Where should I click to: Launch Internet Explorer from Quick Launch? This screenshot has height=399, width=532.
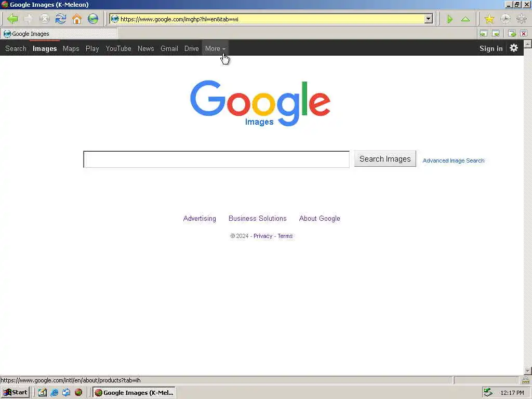click(x=54, y=393)
